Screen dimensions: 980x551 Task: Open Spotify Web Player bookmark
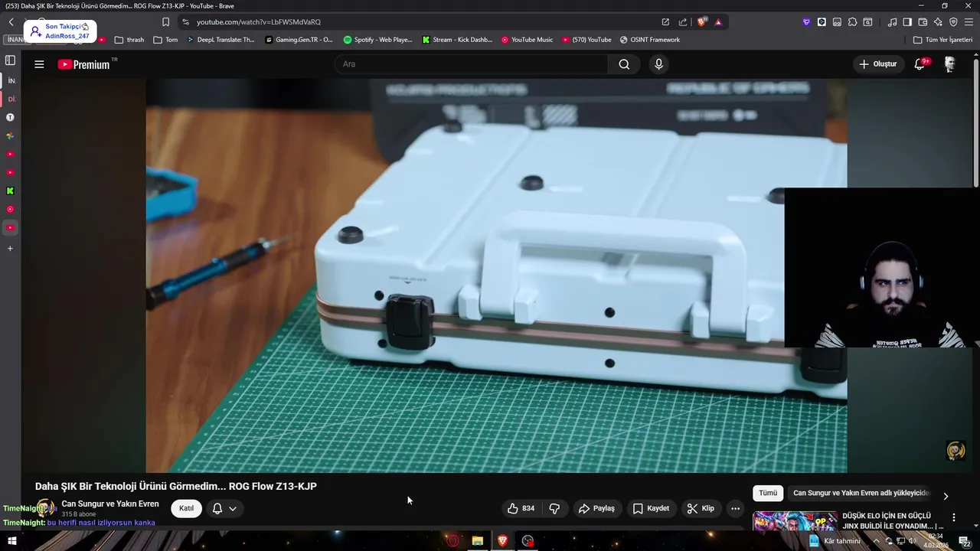tap(377, 40)
